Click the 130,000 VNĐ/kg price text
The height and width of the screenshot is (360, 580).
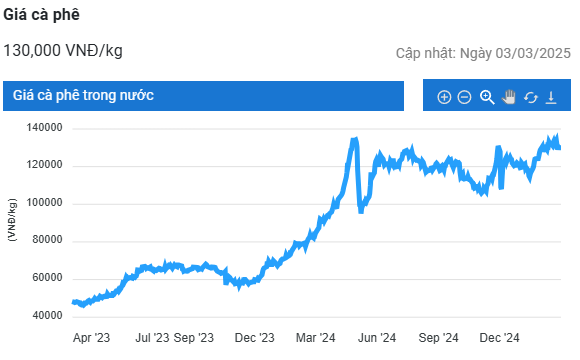(x=63, y=51)
